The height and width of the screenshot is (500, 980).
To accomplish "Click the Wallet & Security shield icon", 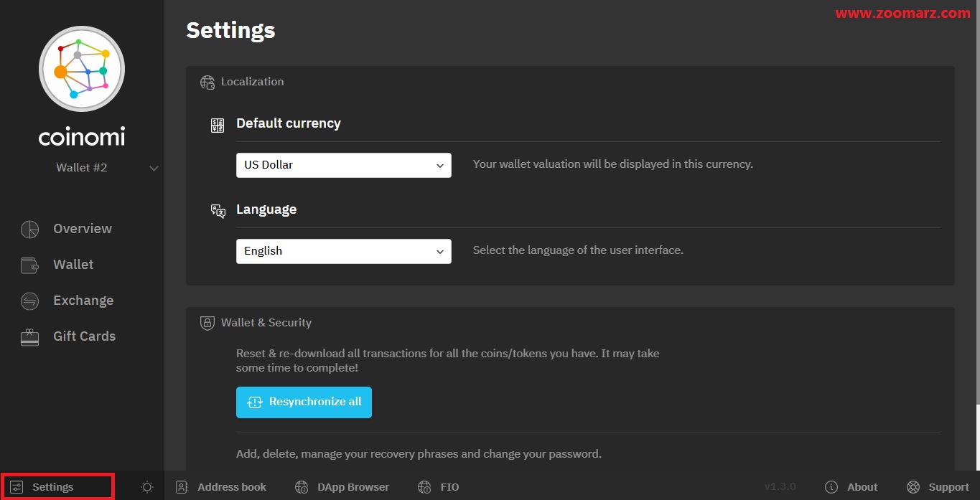I will coord(207,323).
